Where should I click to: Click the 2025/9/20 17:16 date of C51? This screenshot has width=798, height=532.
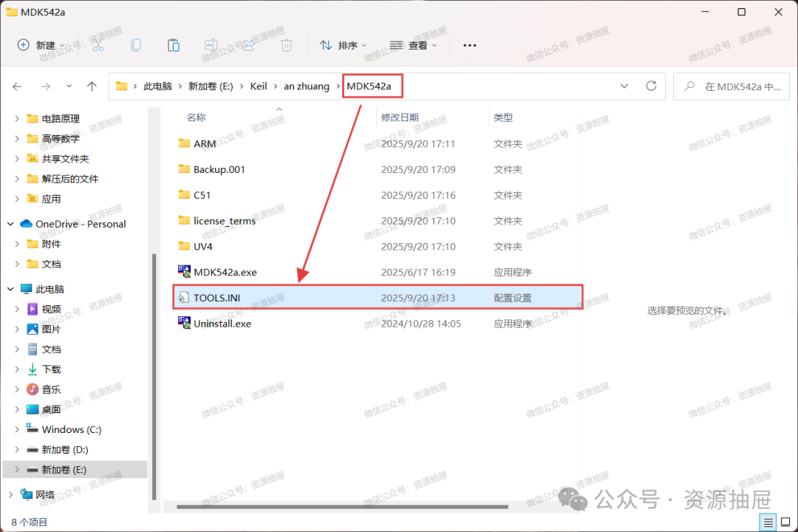click(418, 195)
